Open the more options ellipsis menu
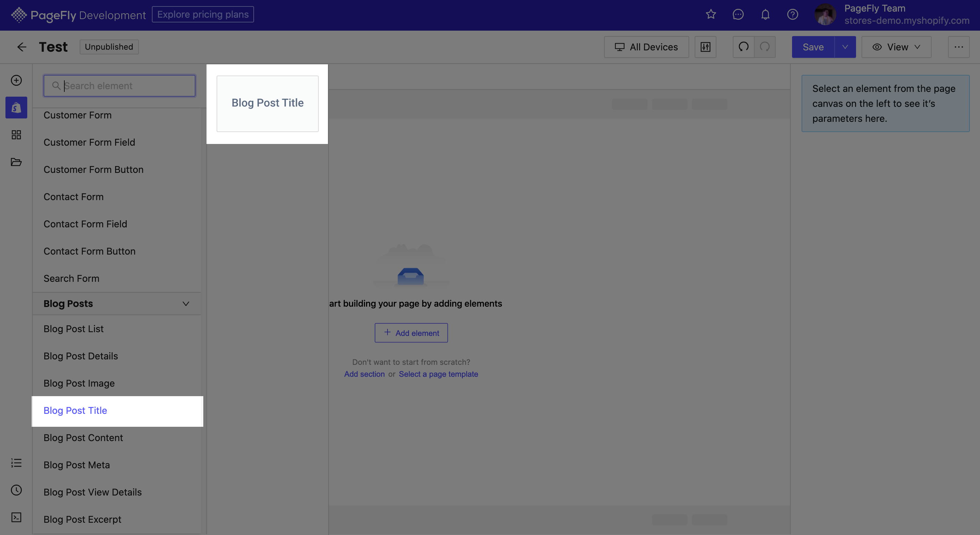The image size is (980, 535). coord(958,47)
